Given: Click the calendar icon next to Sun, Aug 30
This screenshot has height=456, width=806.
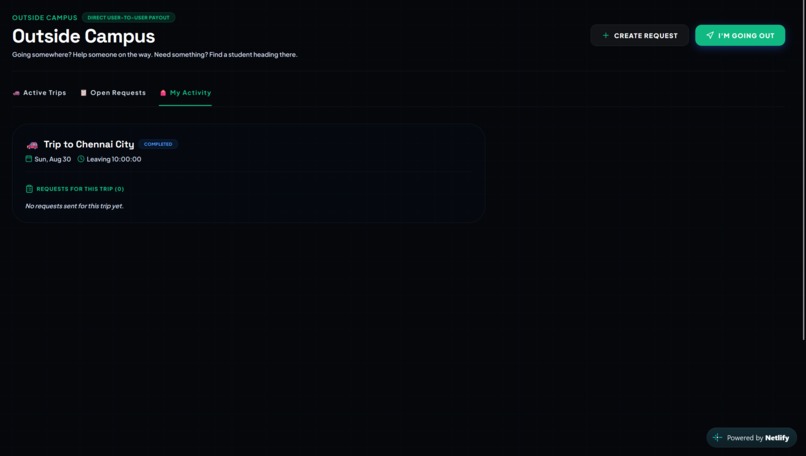Looking at the screenshot, I should point(29,159).
